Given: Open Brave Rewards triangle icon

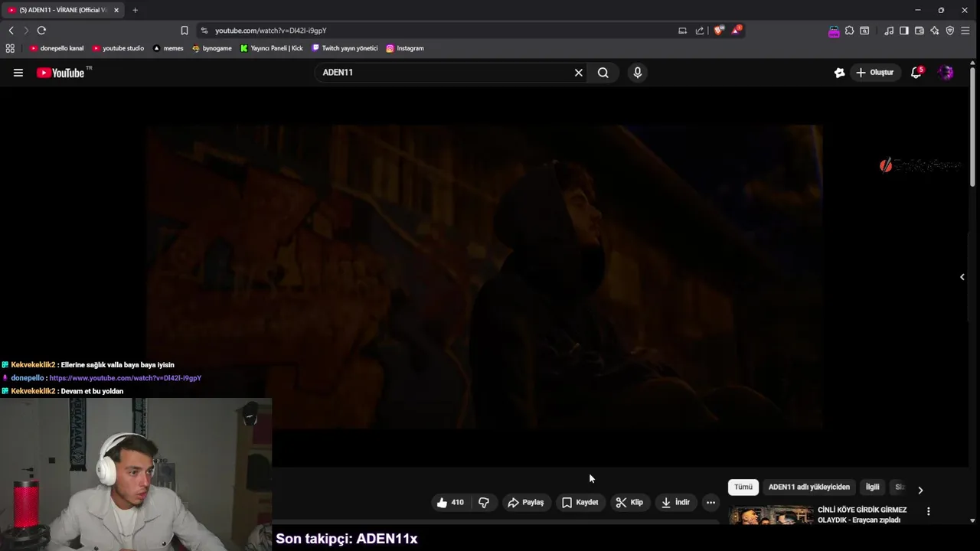Looking at the screenshot, I should click(x=737, y=31).
